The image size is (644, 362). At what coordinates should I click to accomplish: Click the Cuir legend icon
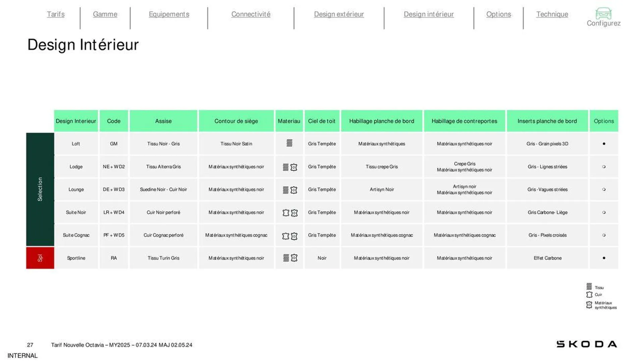coord(589,295)
